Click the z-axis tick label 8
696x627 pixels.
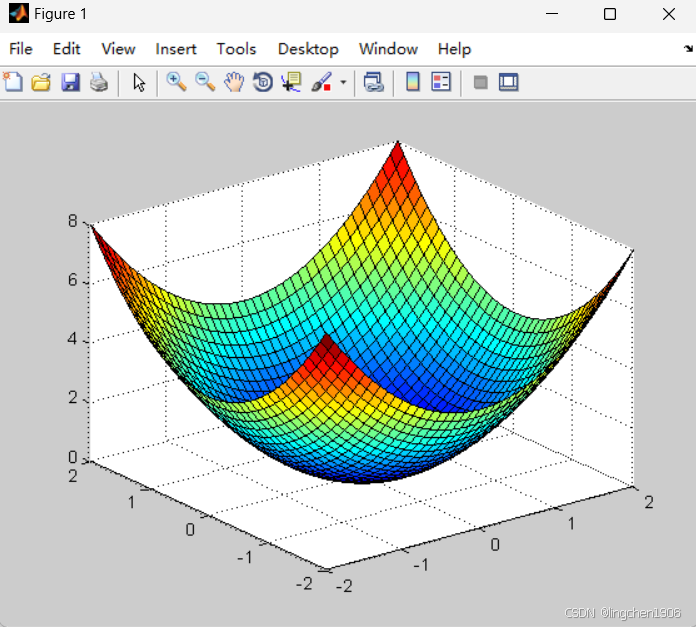click(72, 221)
